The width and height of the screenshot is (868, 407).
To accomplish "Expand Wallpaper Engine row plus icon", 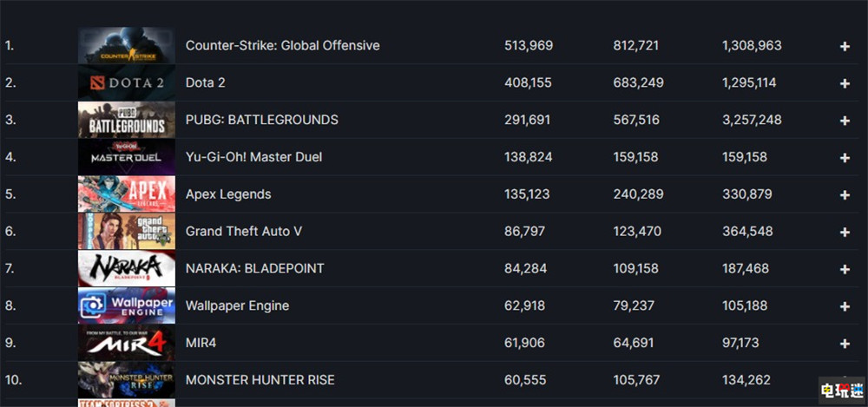I will click(845, 306).
